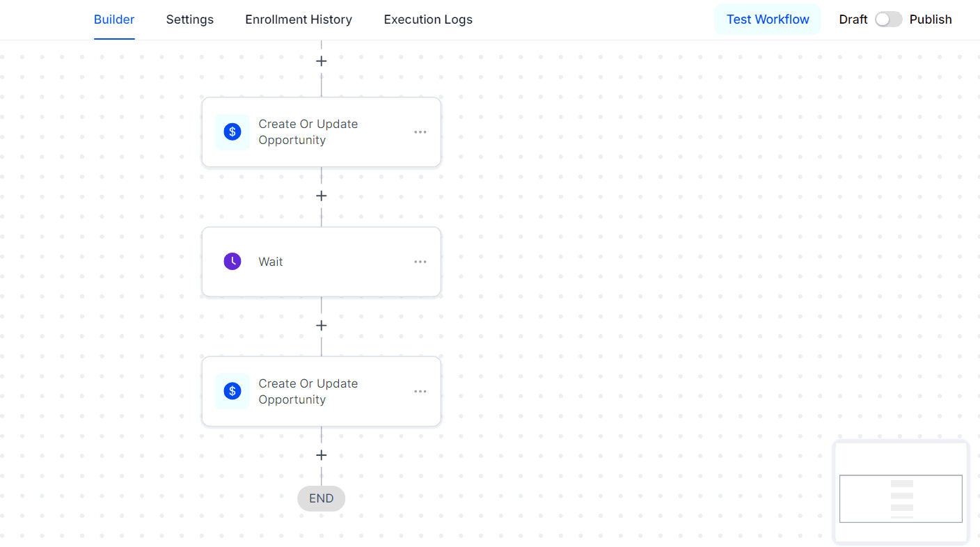980x547 pixels.
Task: Add a step between the opportunity node and Wait
Action: pyautogui.click(x=321, y=196)
